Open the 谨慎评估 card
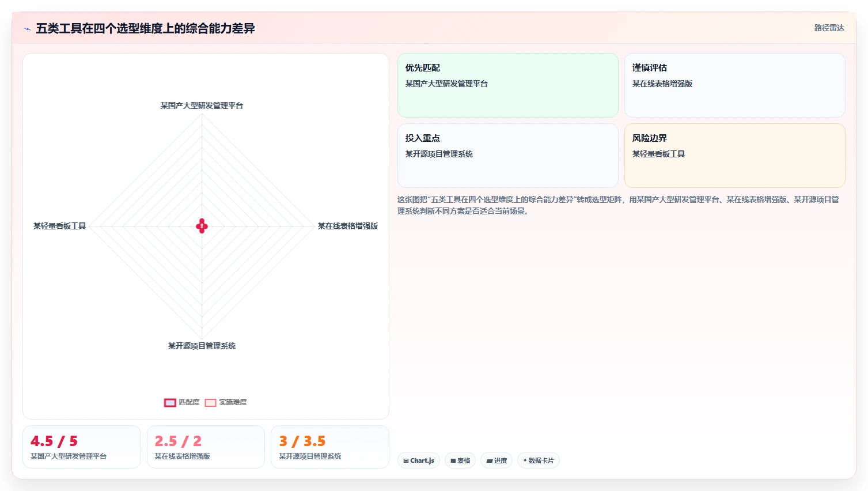The height and width of the screenshot is (491, 868). (x=734, y=85)
